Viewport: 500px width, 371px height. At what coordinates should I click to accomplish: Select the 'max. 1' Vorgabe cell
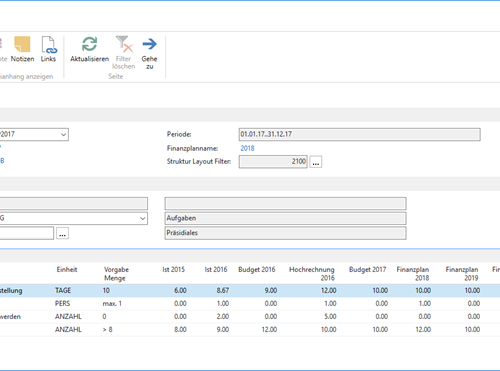(112, 303)
